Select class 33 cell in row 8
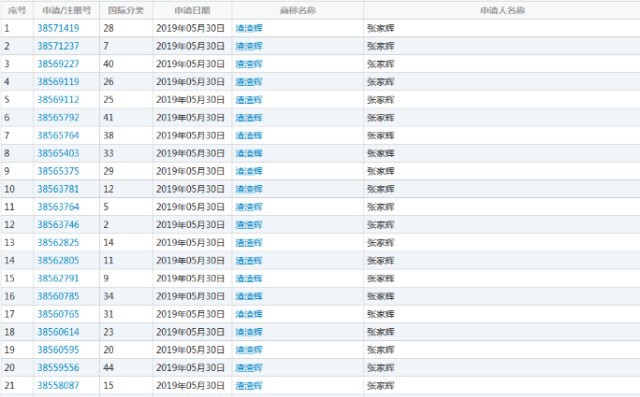The width and height of the screenshot is (640, 397). coord(126,153)
